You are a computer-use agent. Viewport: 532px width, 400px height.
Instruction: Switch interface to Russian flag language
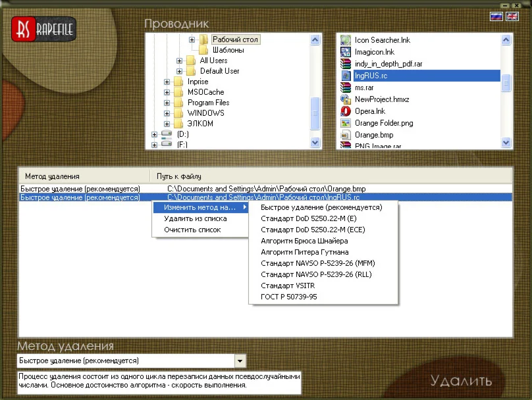click(x=496, y=16)
